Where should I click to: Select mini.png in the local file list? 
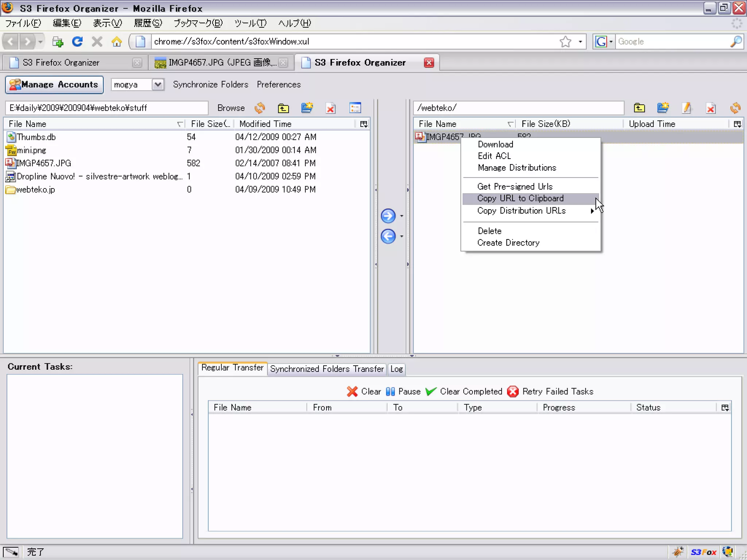click(x=187, y=150)
